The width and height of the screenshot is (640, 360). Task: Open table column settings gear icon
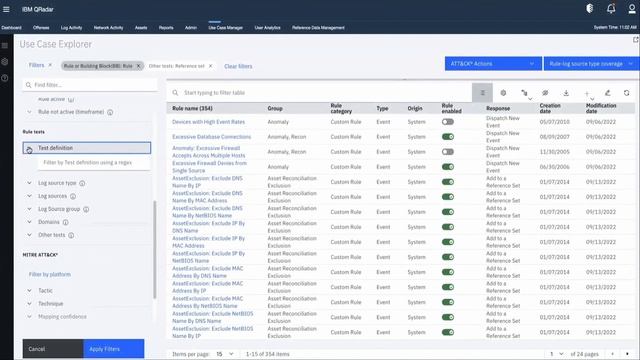[503, 93]
